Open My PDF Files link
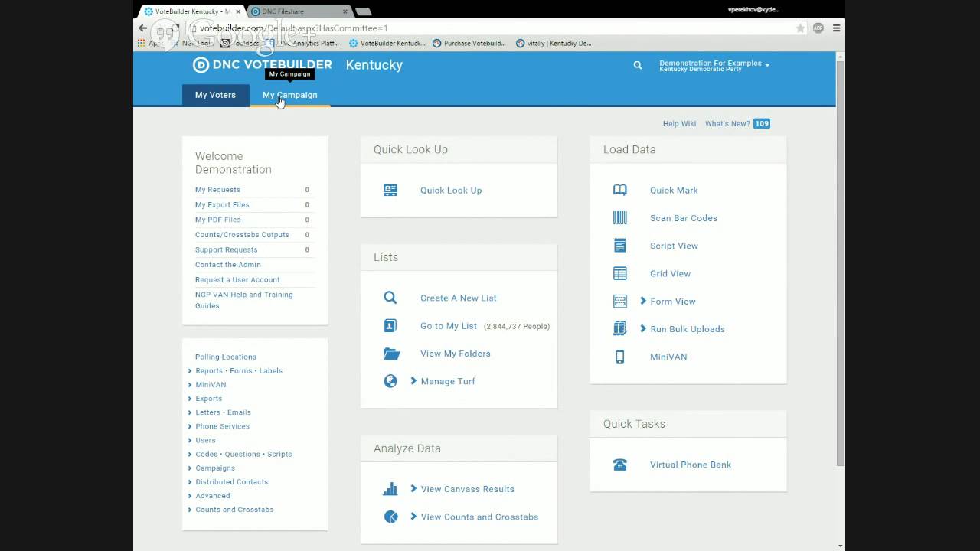The height and width of the screenshot is (551, 980). point(218,220)
